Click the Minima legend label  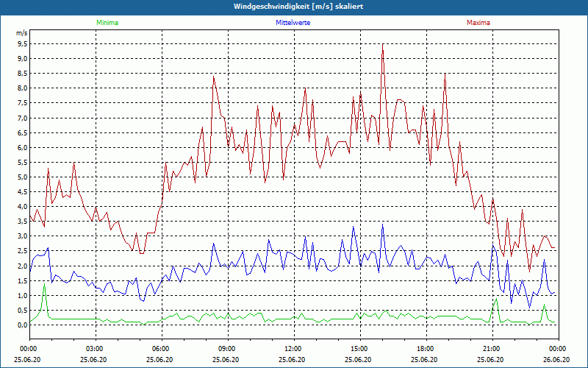pyautogui.click(x=107, y=23)
